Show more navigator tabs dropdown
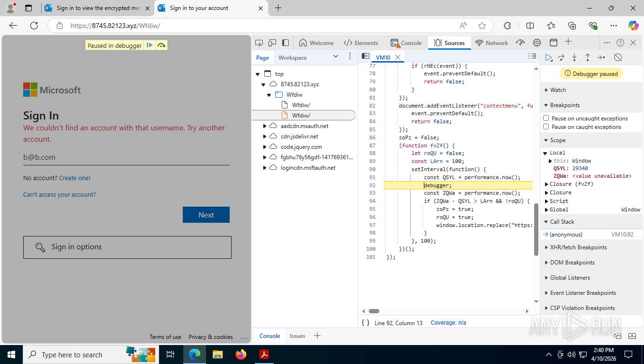 click(336, 56)
